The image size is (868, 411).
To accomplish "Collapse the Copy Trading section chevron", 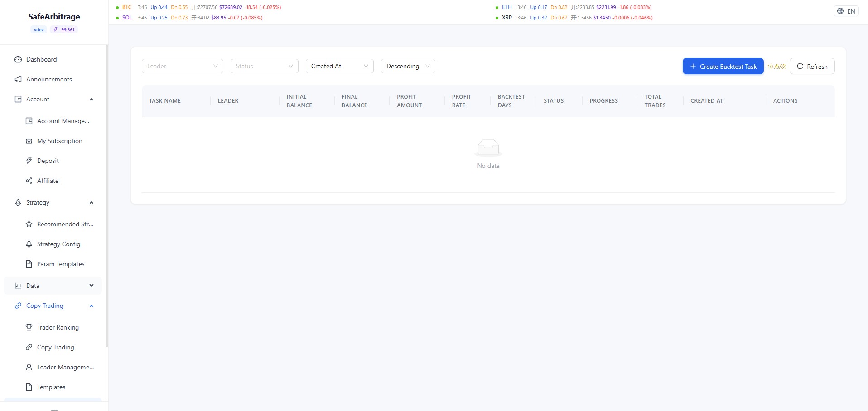I will (x=91, y=306).
